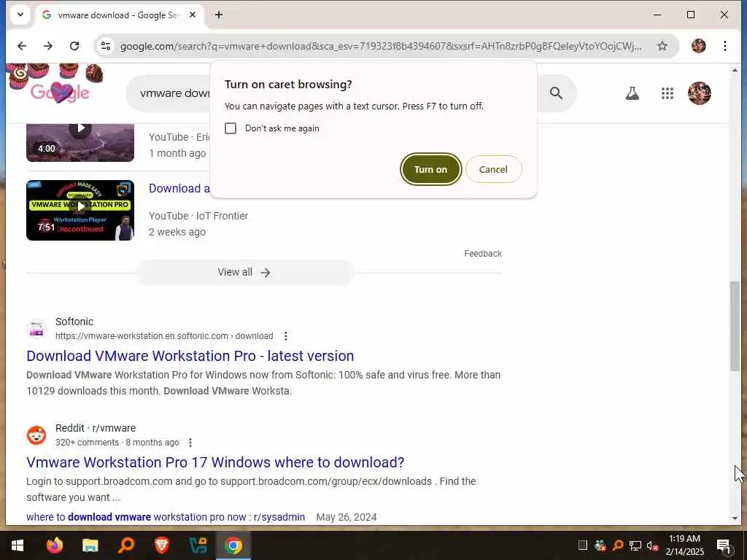Screen dimensions: 747x560
Task: Open Chrome three-dot menu
Action: 724,46
